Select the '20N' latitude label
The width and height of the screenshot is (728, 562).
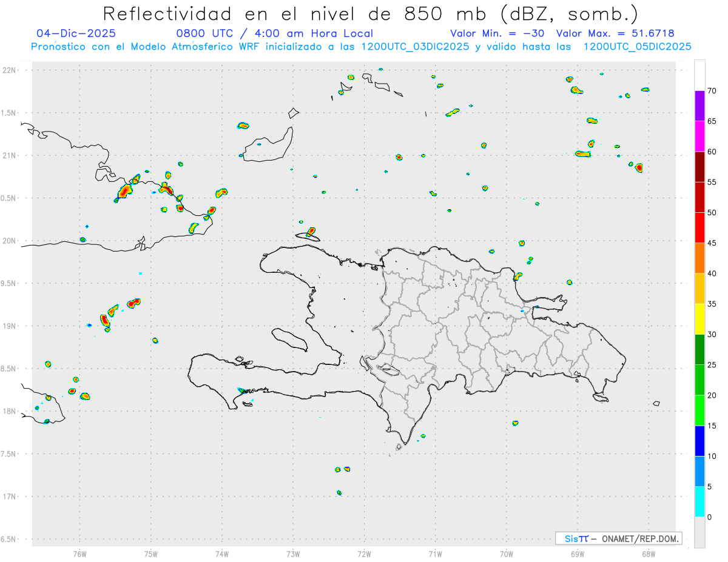point(10,241)
